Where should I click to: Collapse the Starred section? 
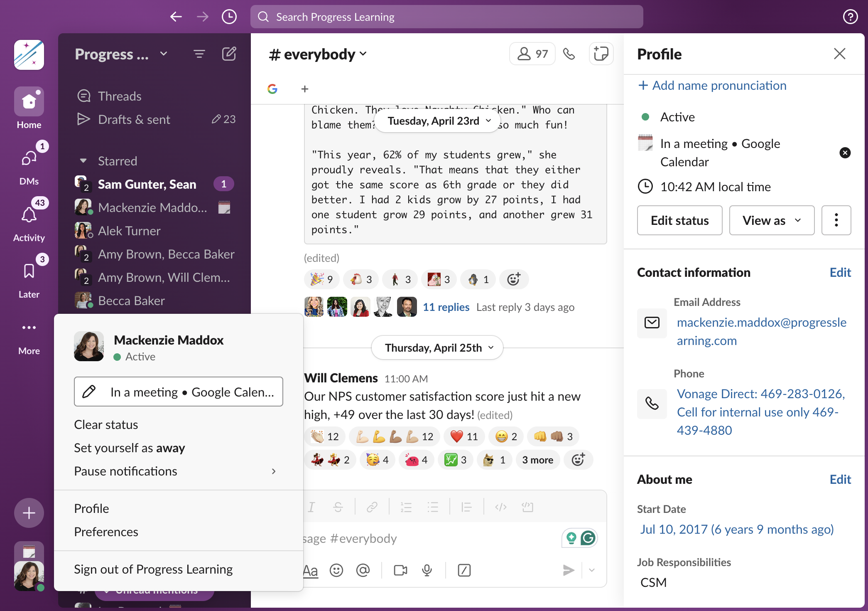(83, 161)
